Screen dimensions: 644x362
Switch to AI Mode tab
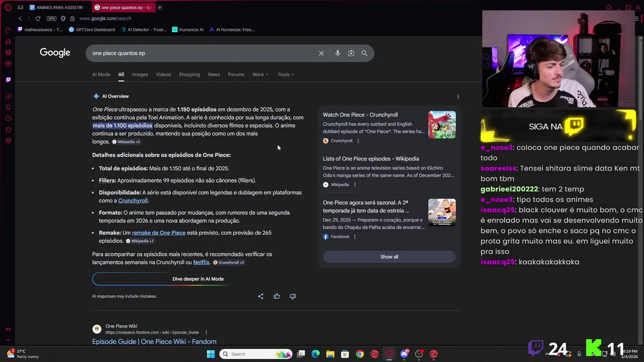(101, 74)
